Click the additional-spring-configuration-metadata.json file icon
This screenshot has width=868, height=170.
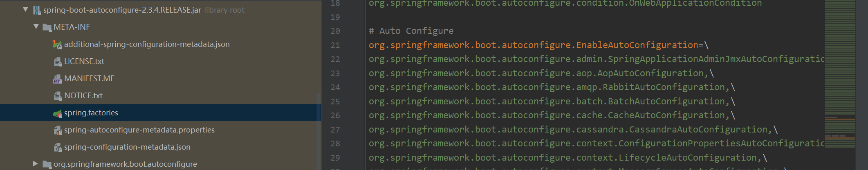(x=58, y=44)
